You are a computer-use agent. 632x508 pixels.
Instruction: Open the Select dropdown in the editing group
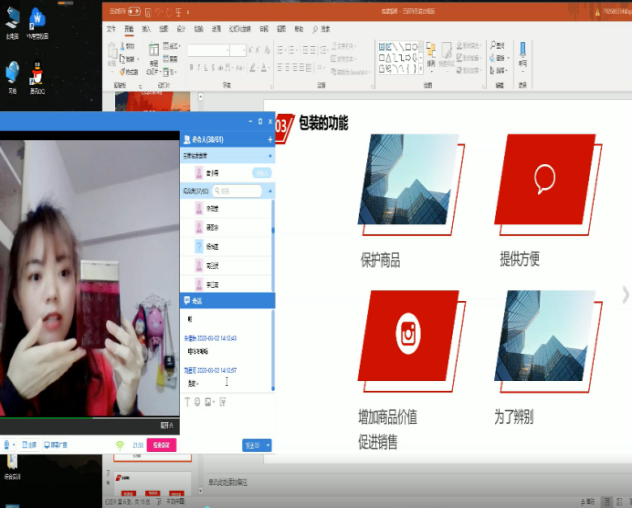(499, 71)
